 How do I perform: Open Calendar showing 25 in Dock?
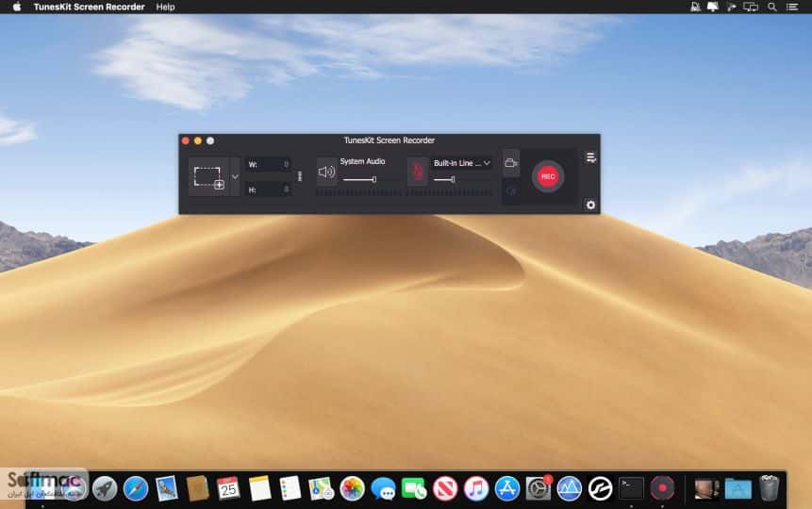tap(228, 488)
